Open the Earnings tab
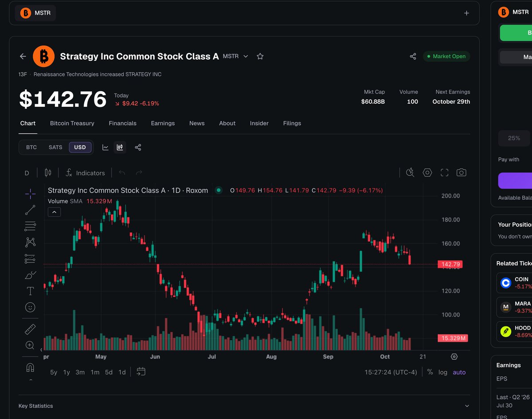The width and height of the screenshot is (532, 419). [163, 123]
